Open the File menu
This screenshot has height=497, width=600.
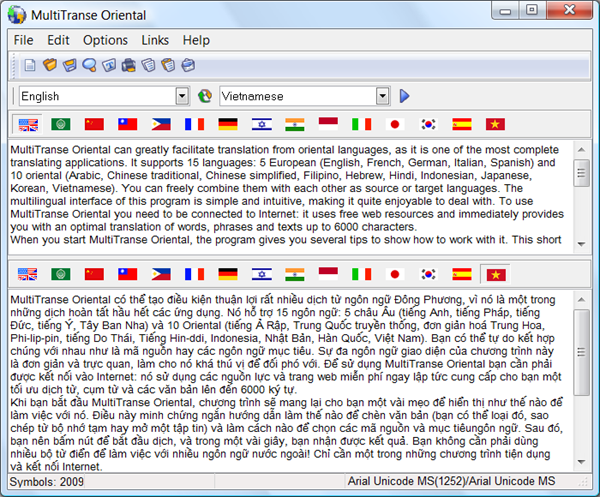[x=24, y=40]
